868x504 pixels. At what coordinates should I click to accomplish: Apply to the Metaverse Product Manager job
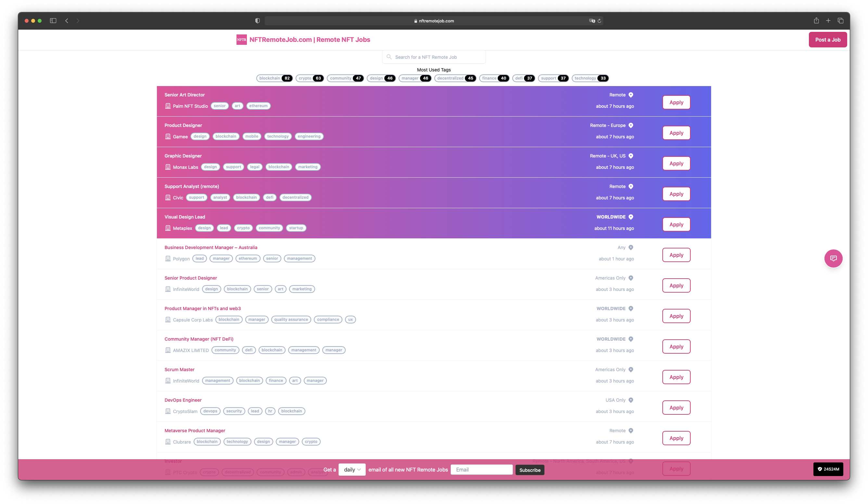(x=676, y=438)
